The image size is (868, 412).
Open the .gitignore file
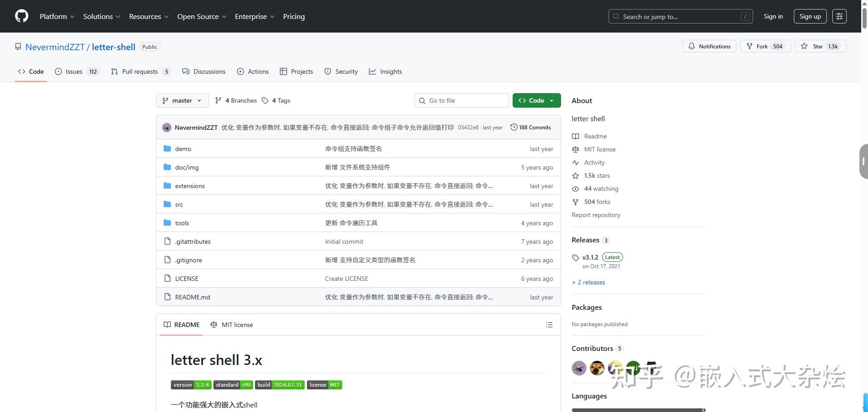pos(189,260)
